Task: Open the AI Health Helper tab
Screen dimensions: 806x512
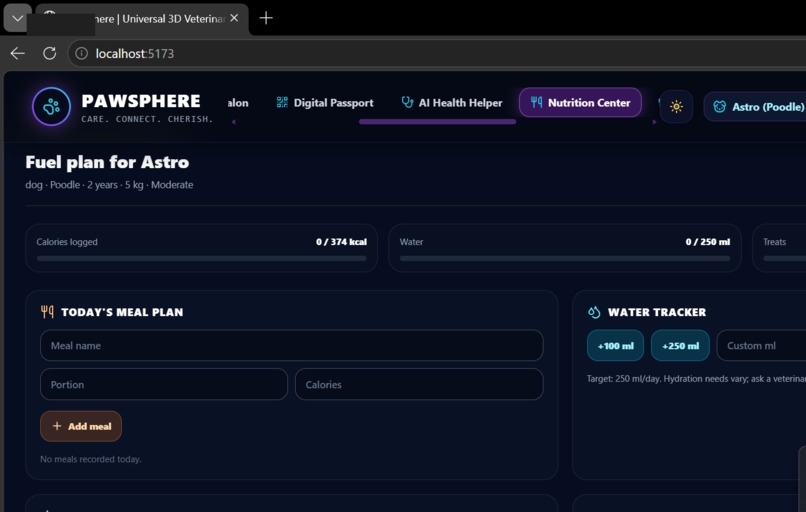Action: (452, 103)
